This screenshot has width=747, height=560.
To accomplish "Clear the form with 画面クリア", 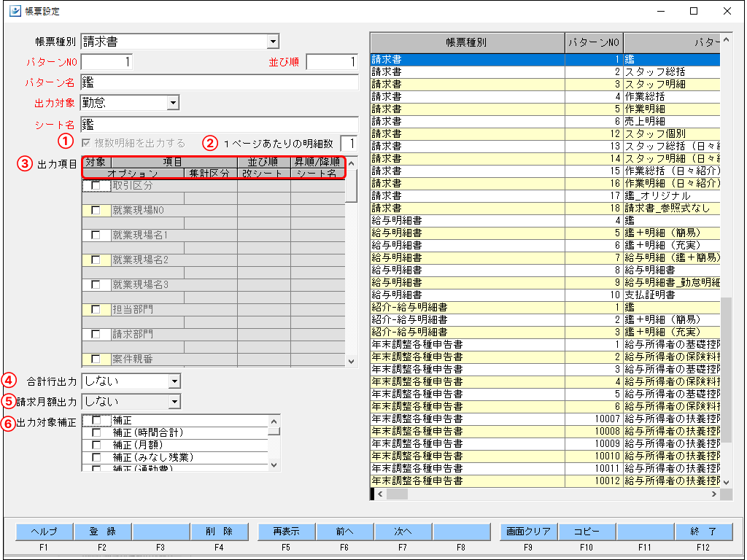I will (529, 532).
